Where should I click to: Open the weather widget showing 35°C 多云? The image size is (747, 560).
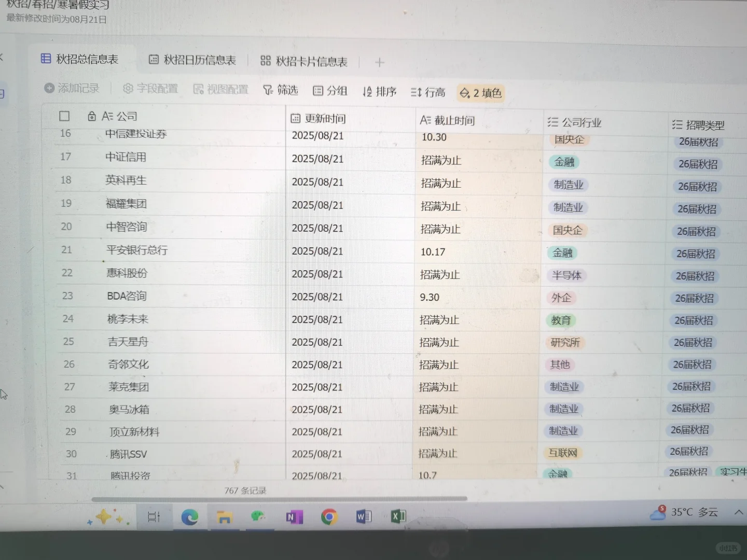point(685,512)
